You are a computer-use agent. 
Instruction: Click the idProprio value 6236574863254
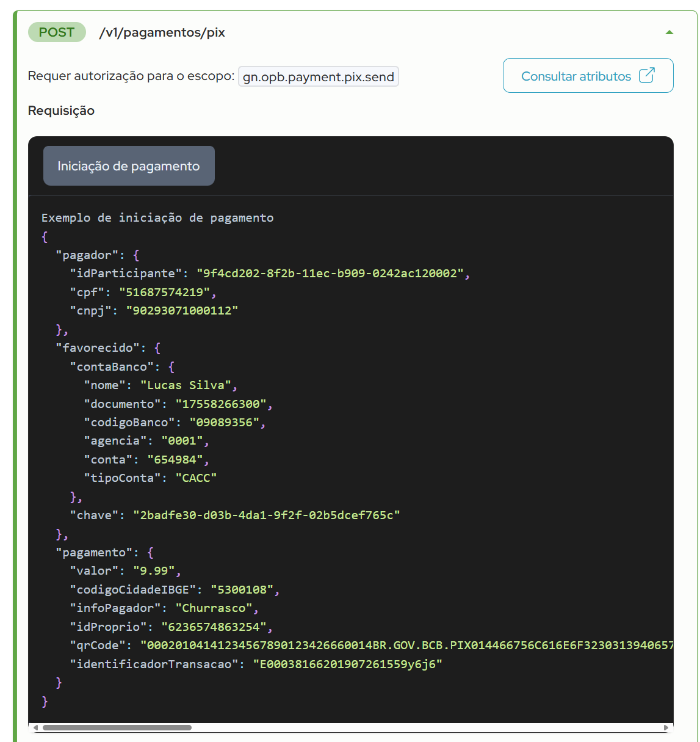tap(214, 627)
